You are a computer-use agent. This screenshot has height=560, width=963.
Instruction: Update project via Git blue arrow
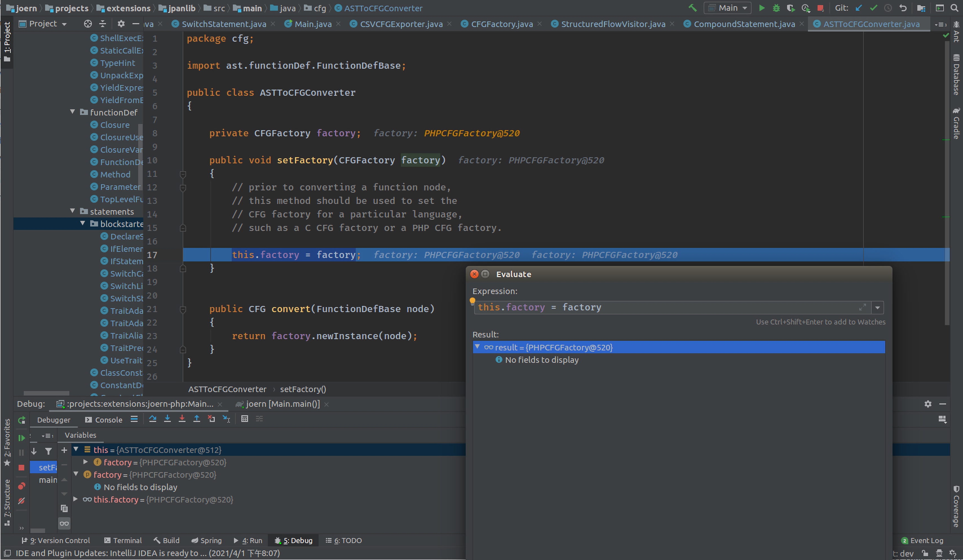click(x=859, y=8)
